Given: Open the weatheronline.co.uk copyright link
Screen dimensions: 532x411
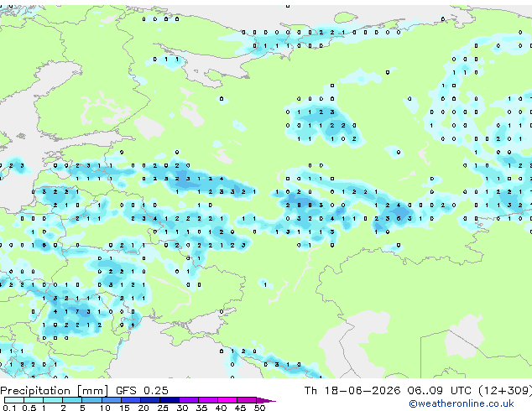Looking at the screenshot, I should pyautogui.click(x=462, y=403).
